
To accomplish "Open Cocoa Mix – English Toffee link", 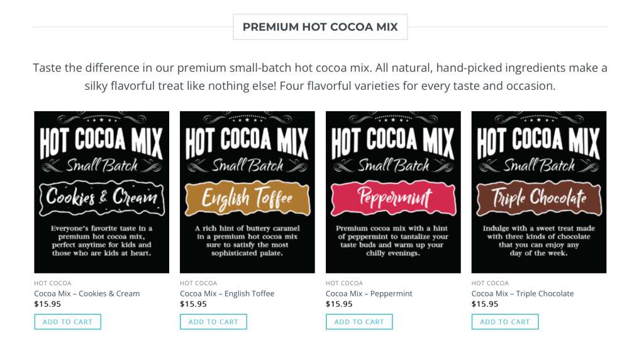I will coord(227,293).
